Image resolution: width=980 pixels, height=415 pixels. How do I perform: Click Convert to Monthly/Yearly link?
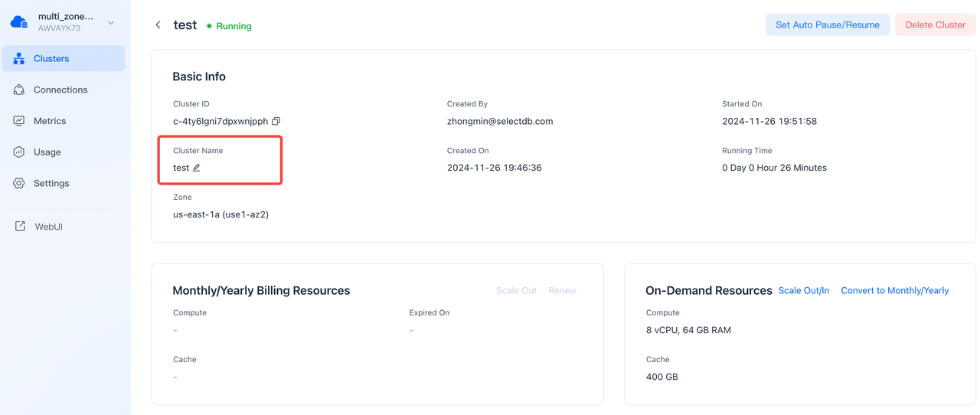tap(894, 291)
